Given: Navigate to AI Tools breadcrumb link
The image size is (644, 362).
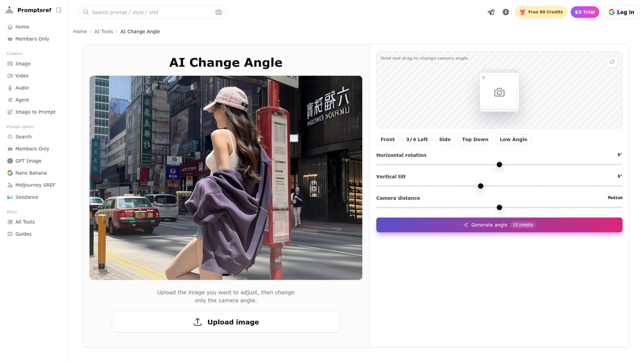Looking at the screenshot, I should tap(103, 31).
